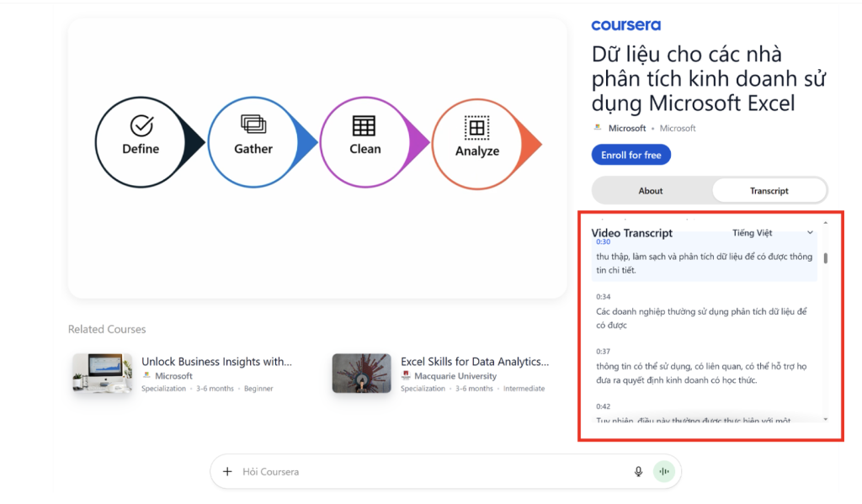
Task: Click the Enroll for free button
Action: (631, 156)
